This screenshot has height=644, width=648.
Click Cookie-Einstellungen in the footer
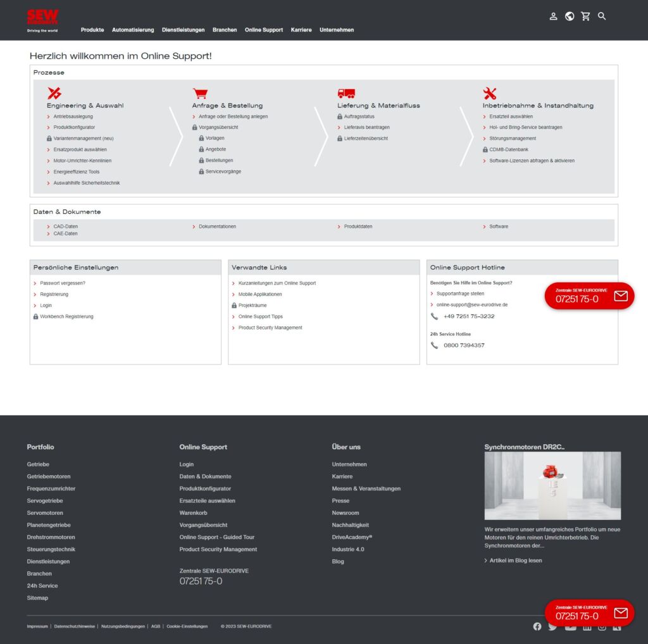click(x=187, y=626)
